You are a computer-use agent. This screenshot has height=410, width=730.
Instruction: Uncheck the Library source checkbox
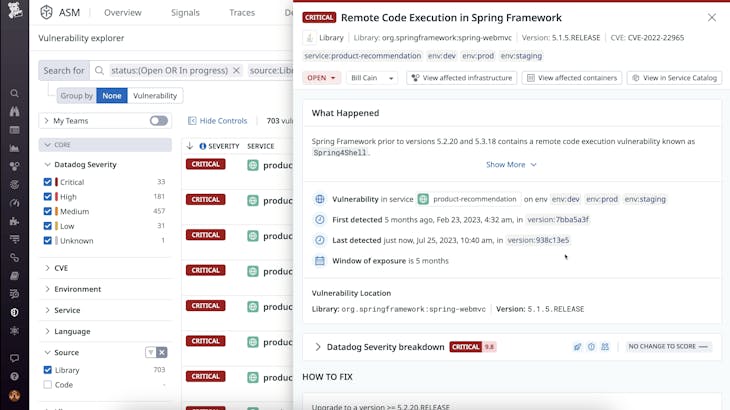tap(47, 370)
